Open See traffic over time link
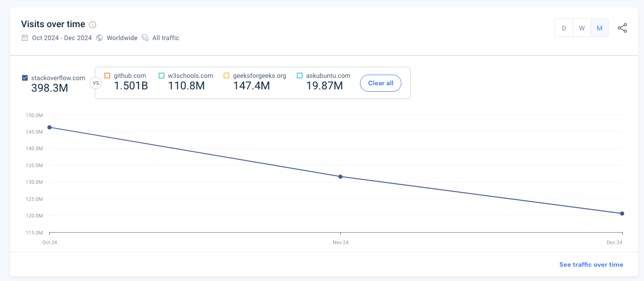 tap(591, 264)
